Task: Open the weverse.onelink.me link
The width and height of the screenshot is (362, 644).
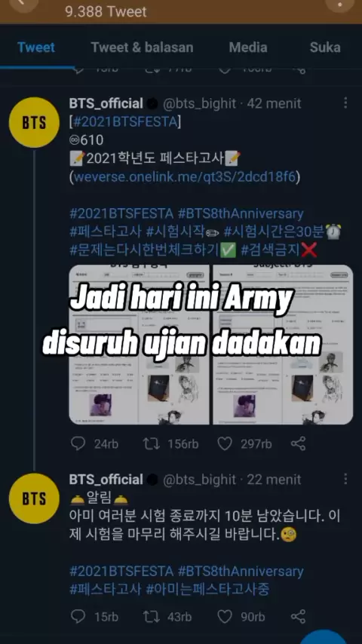Action: click(185, 177)
